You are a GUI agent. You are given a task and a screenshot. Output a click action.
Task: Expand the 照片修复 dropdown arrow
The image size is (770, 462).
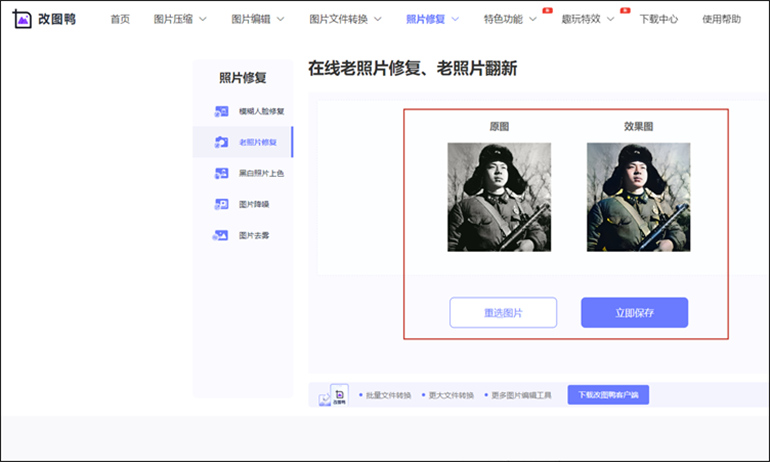455,19
